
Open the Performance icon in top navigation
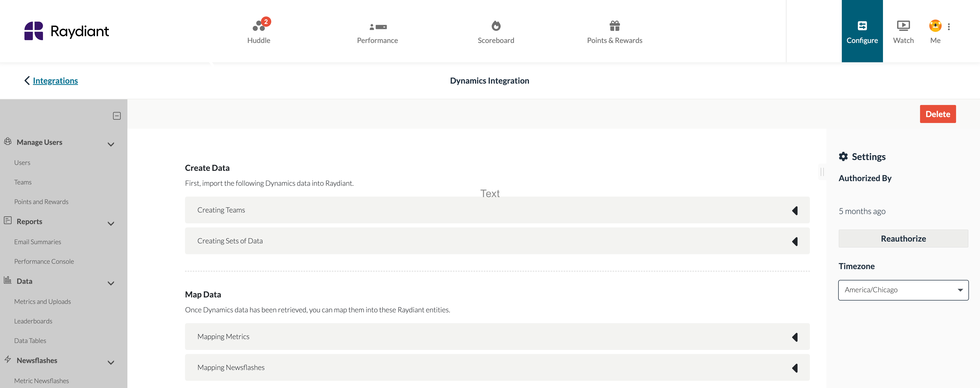[378, 27]
